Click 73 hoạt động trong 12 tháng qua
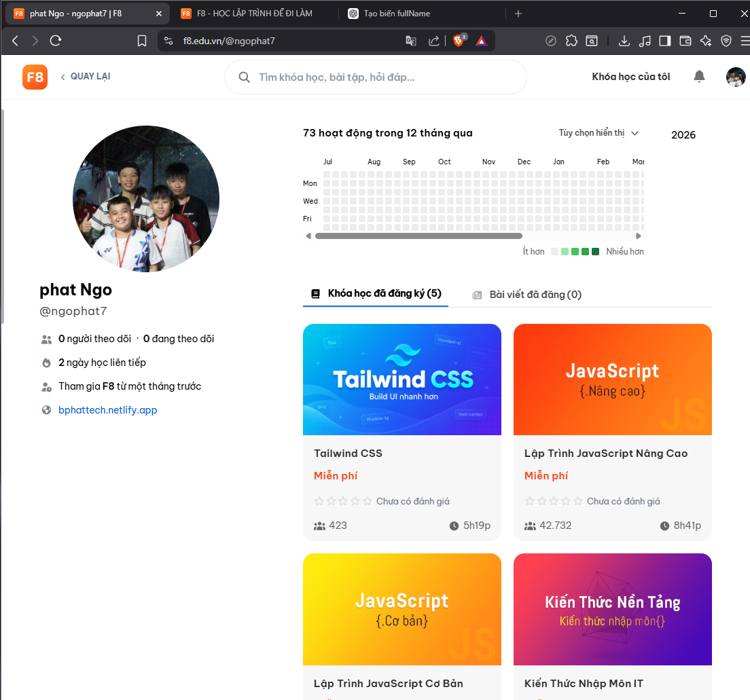This screenshot has width=750, height=700. pyautogui.click(x=388, y=133)
